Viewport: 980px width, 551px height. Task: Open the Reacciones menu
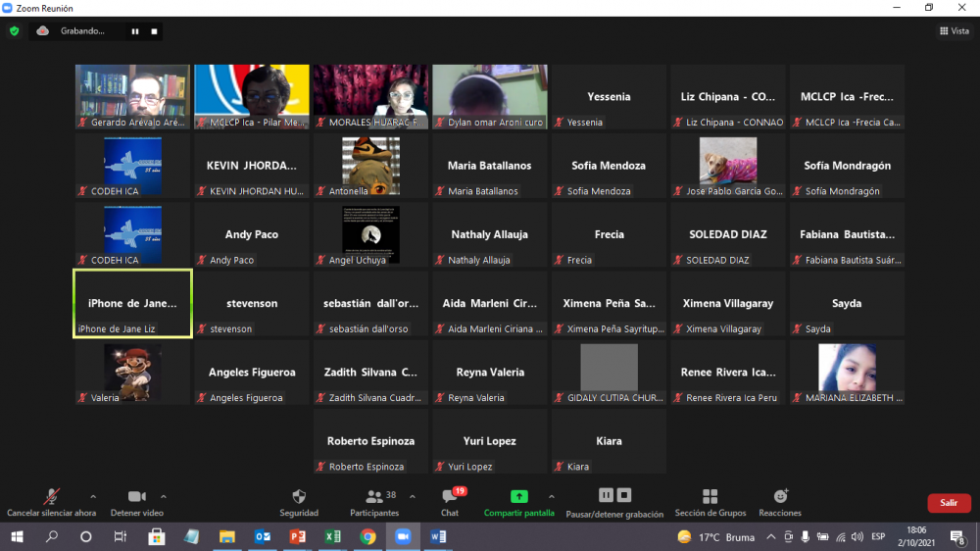tap(780, 497)
